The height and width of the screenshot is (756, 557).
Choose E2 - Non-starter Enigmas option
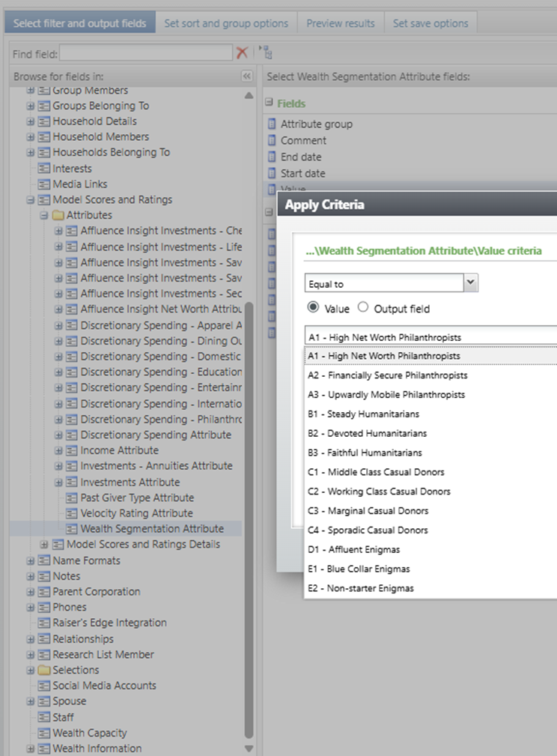click(x=430, y=588)
